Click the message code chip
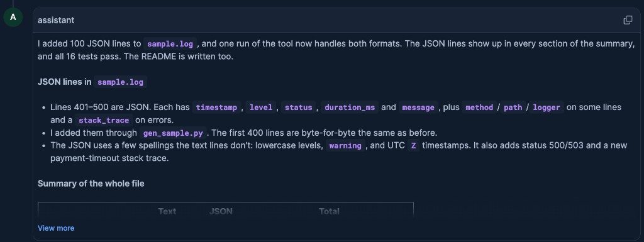 point(418,107)
